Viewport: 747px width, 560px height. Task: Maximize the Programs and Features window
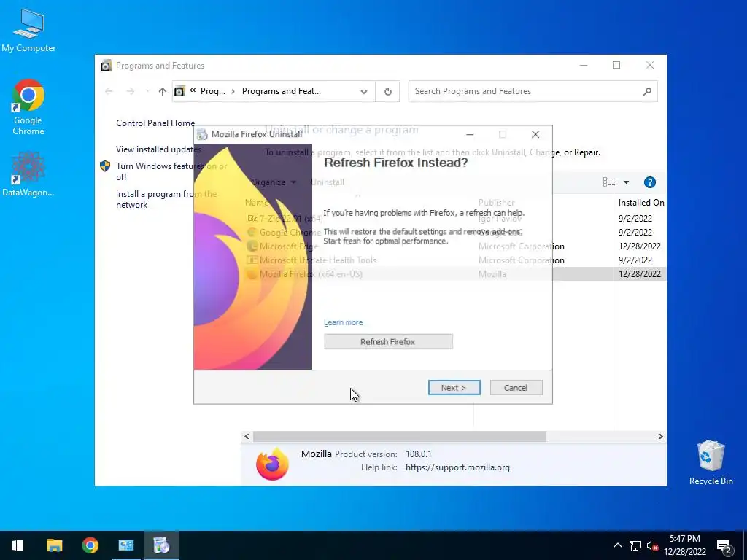pyautogui.click(x=616, y=65)
